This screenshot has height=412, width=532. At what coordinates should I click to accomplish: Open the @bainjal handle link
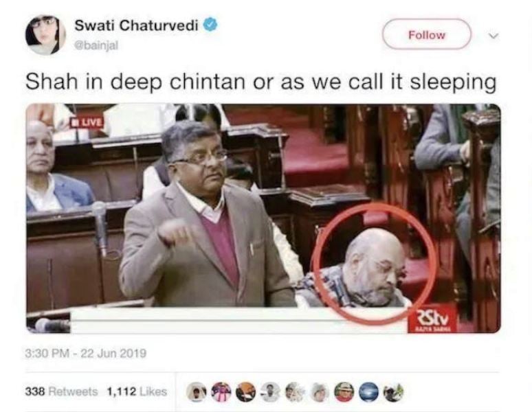pos(96,45)
